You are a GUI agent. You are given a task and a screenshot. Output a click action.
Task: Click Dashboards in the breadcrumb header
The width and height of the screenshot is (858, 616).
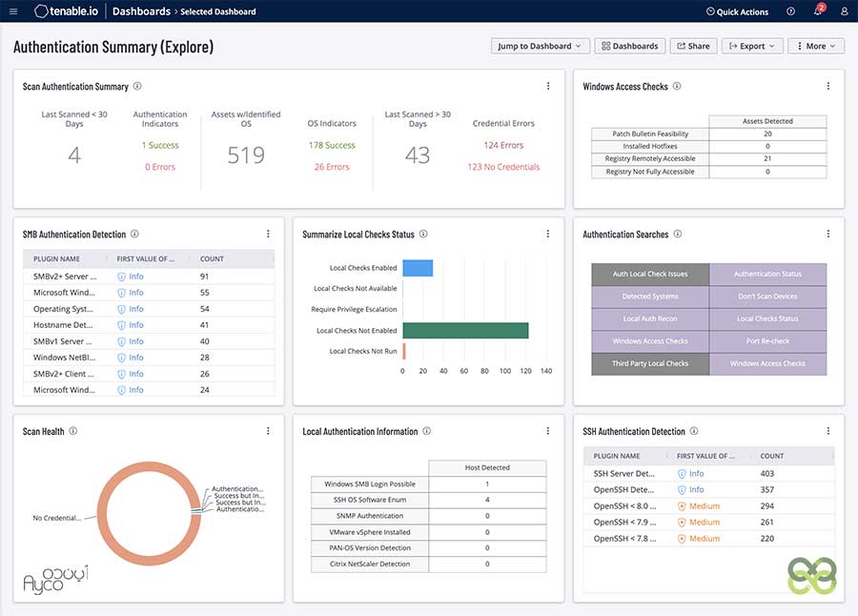(141, 11)
